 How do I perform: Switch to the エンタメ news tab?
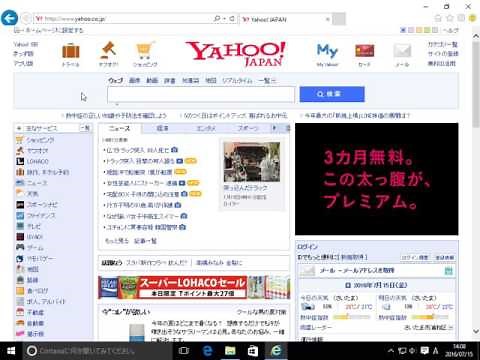pyautogui.click(x=206, y=128)
